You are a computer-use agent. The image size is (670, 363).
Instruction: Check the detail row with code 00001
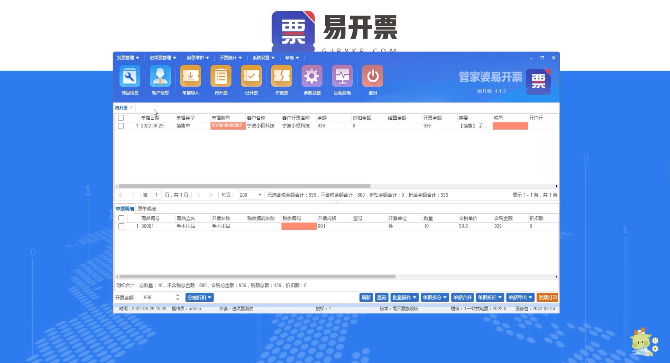(121, 226)
